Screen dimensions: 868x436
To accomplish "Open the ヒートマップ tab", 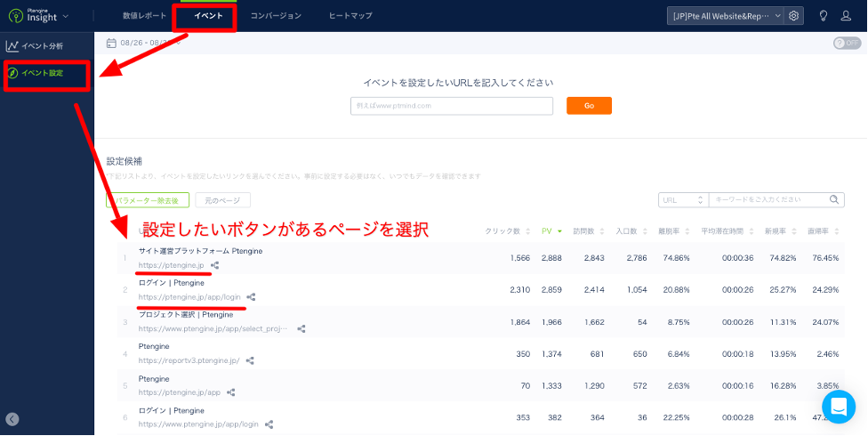I will 350,15.
